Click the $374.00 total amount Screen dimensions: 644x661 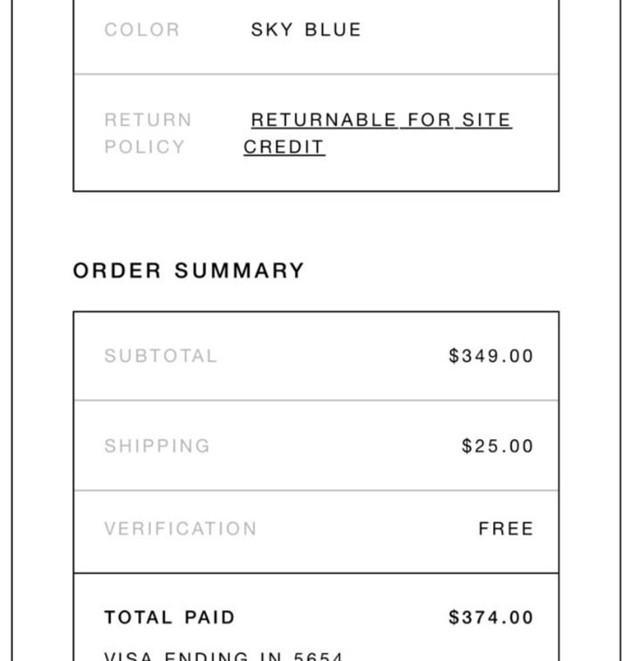[491, 617]
